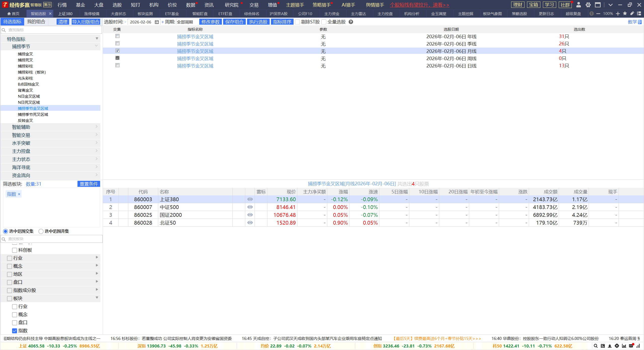Click the user account icon
This screenshot has height=350, width=644.
pyautogui.click(x=578, y=5)
